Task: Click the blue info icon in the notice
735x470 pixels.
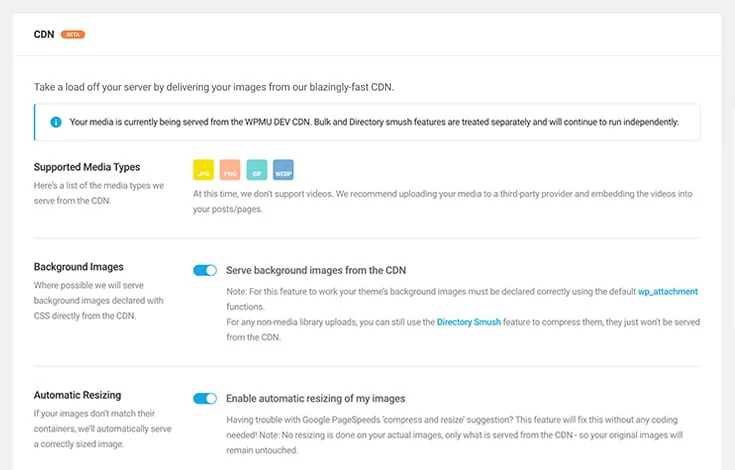Action: tap(56, 122)
